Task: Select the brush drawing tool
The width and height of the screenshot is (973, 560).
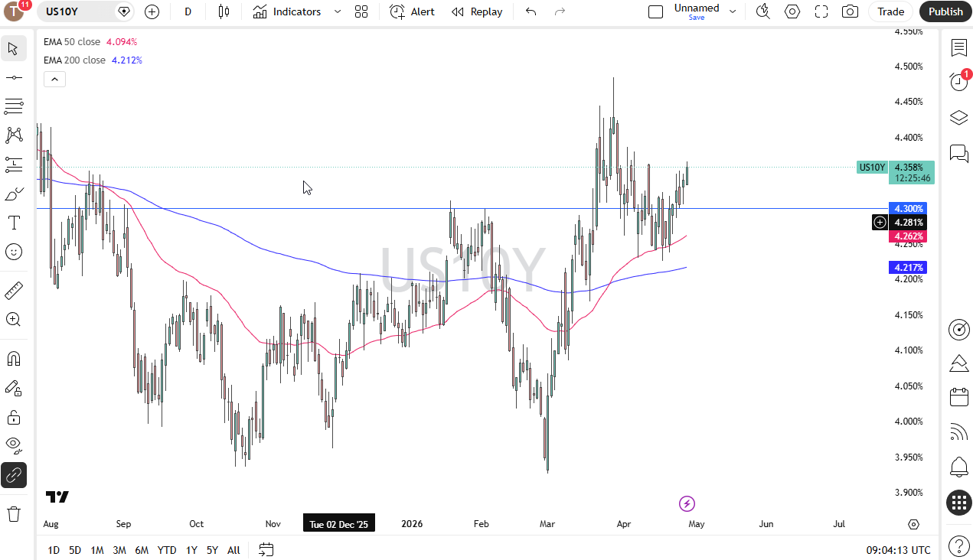Action: (13, 194)
